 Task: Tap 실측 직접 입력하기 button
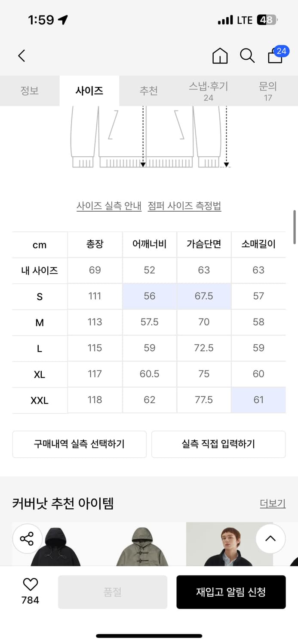(x=218, y=444)
